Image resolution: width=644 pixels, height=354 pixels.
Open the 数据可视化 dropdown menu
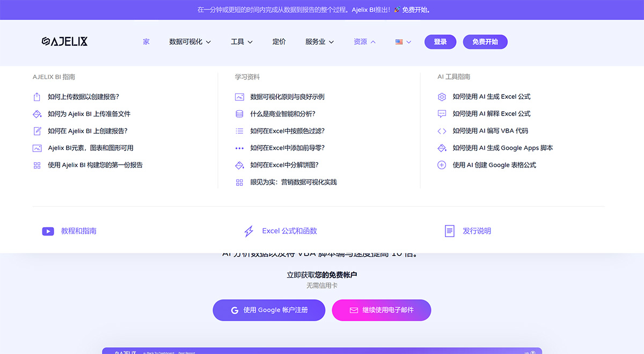pos(185,41)
